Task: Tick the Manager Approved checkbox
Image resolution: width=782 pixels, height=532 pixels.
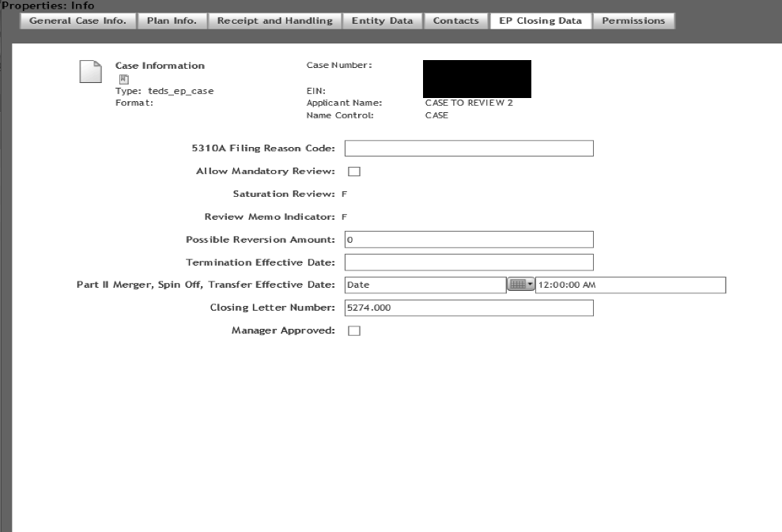Action: (x=354, y=331)
